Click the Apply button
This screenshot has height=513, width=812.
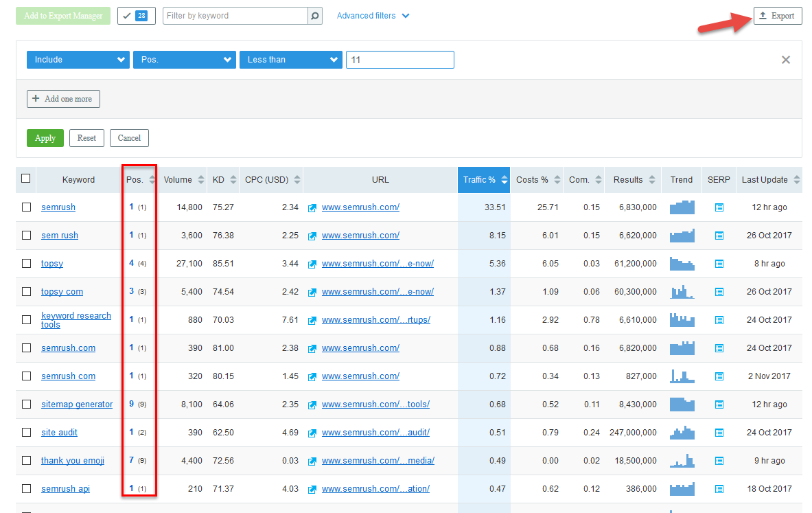pyautogui.click(x=45, y=137)
